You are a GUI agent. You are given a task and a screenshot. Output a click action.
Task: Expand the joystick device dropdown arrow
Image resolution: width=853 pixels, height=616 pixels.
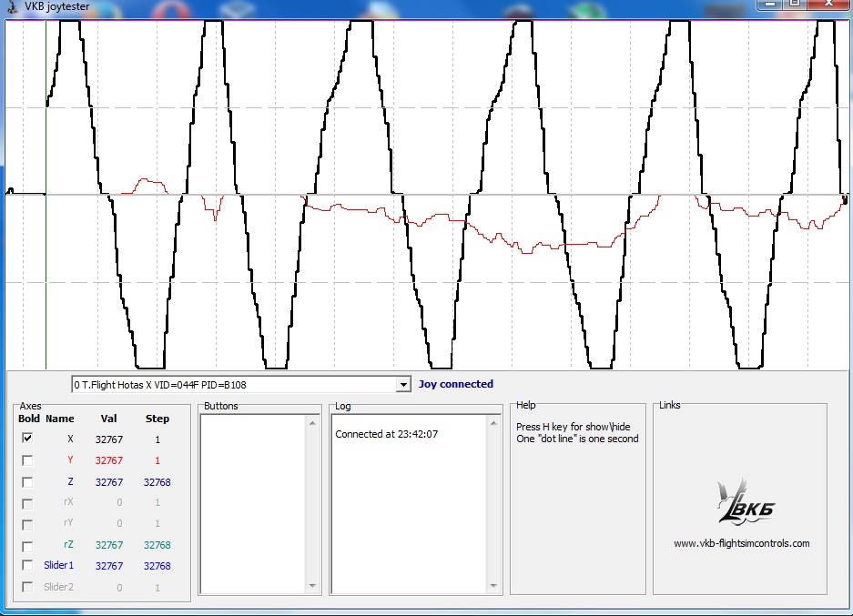(404, 385)
